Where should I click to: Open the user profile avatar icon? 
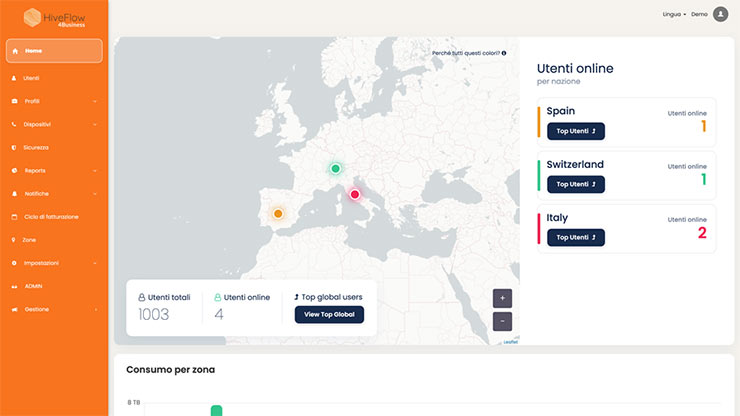(720, 14)
